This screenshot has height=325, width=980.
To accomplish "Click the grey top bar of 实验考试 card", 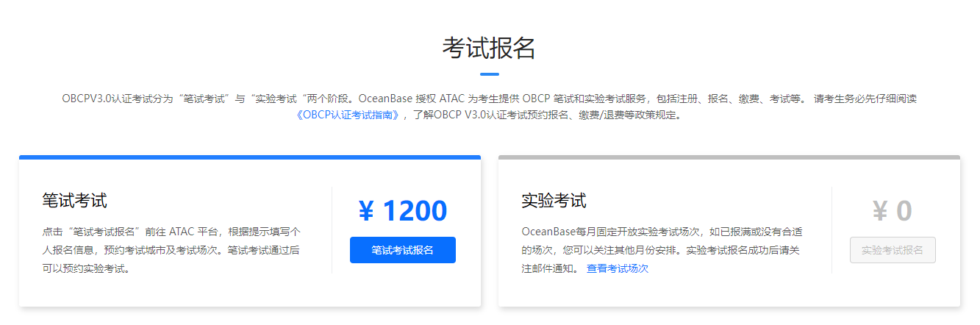I will 729,157.
